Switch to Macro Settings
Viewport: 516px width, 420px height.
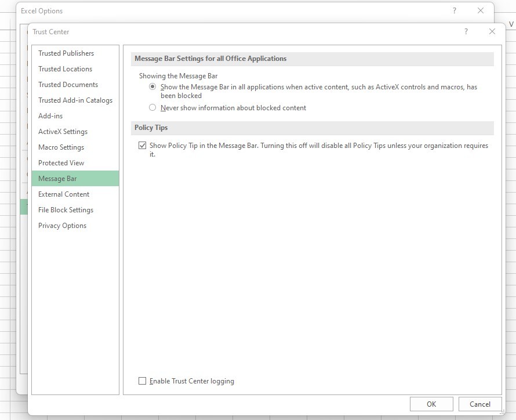click(x=75, y=147)
